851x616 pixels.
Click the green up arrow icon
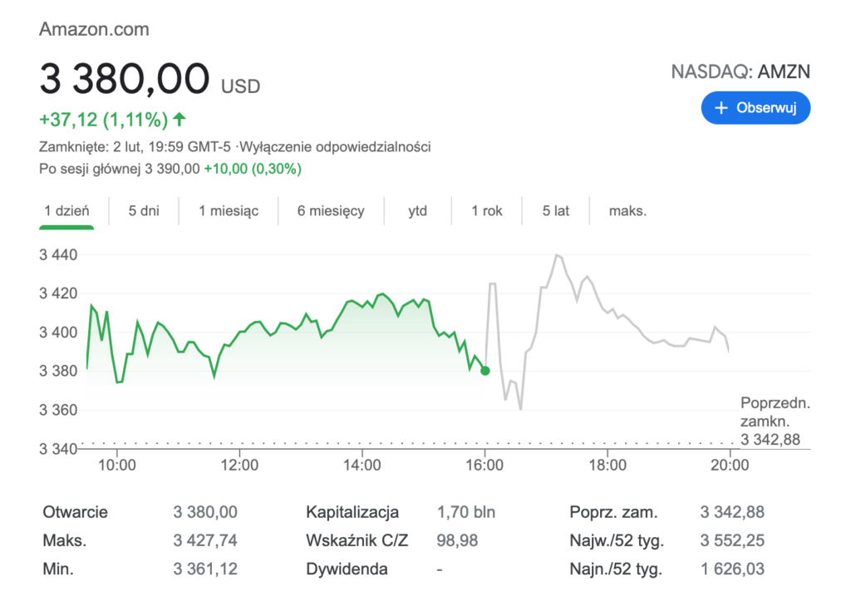coord(180,119)
